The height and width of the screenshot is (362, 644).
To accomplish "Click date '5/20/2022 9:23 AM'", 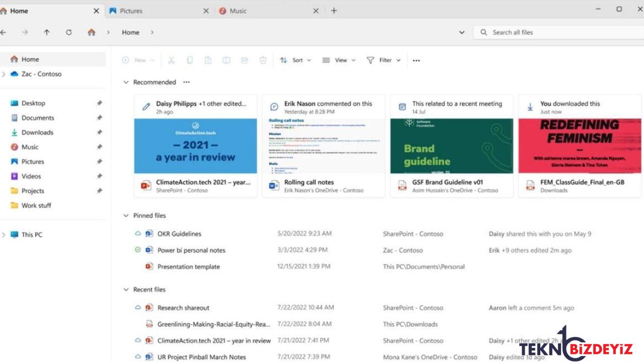I will (304, 233).
